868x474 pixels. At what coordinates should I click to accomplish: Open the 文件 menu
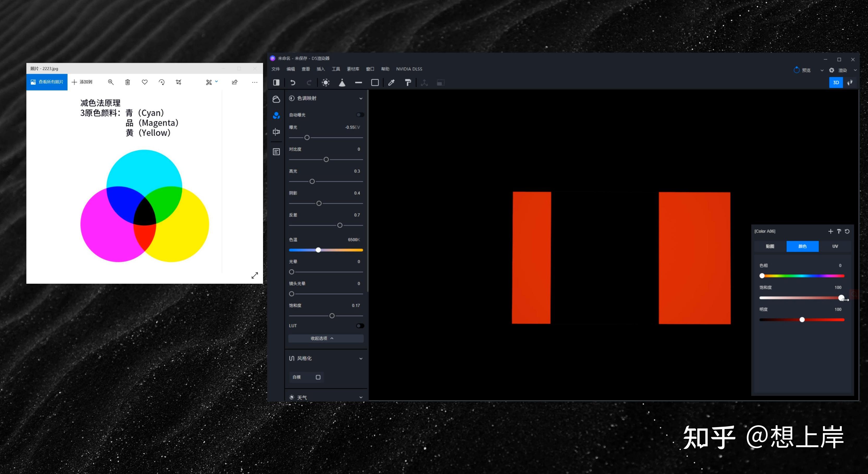click(276, 69)
